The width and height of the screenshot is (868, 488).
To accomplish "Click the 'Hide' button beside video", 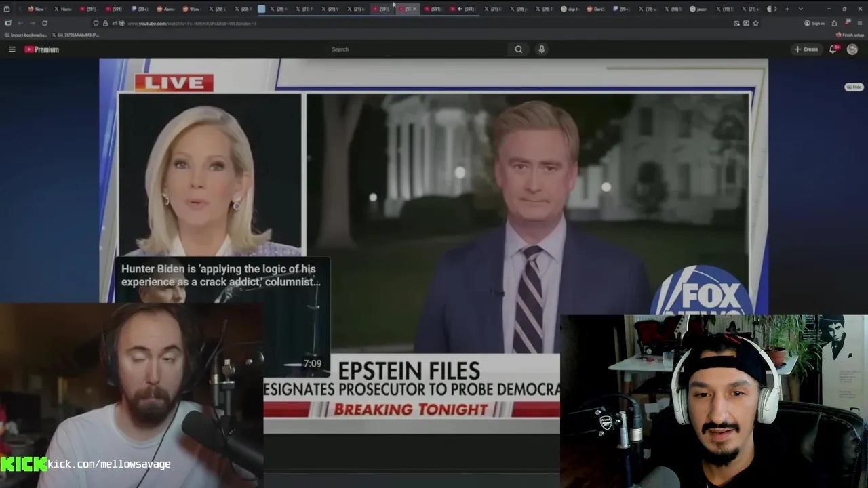I will point(854,87).
